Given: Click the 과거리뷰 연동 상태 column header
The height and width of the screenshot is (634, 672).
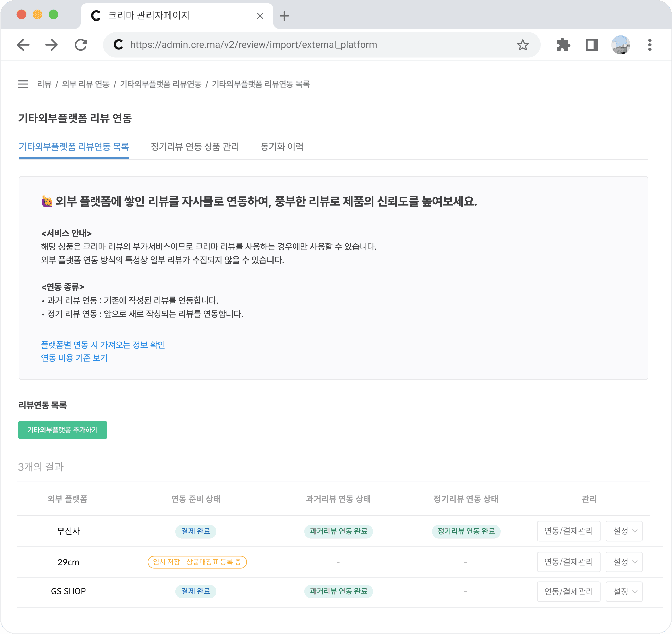Looking at the screenshot, I should pos(338,499).
